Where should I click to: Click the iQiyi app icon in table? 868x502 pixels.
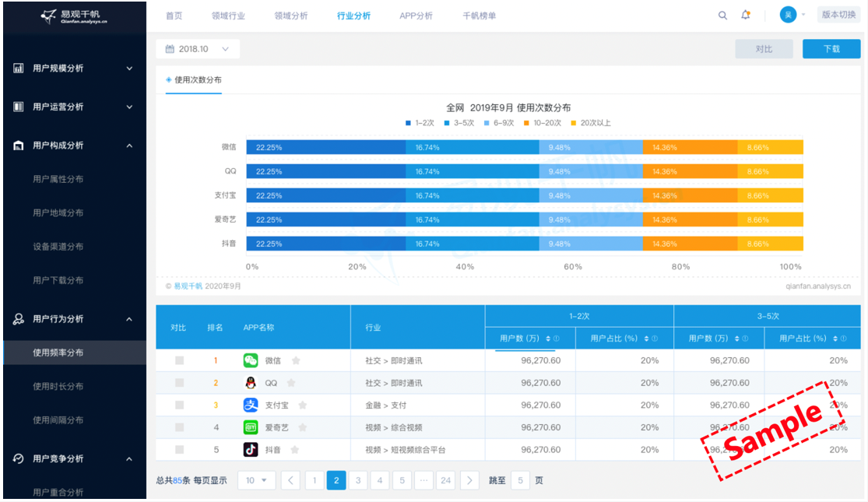pos(251,427)
